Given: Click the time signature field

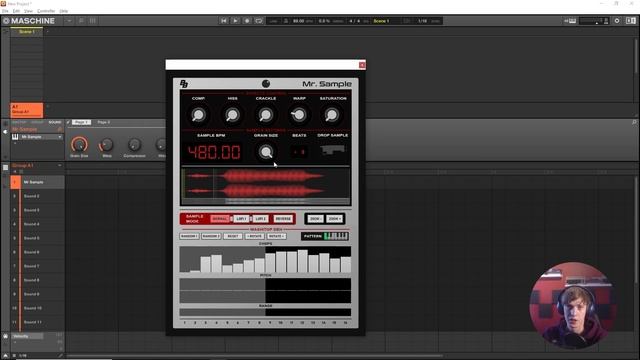Looking at the screenshot, I should point(358,21).
